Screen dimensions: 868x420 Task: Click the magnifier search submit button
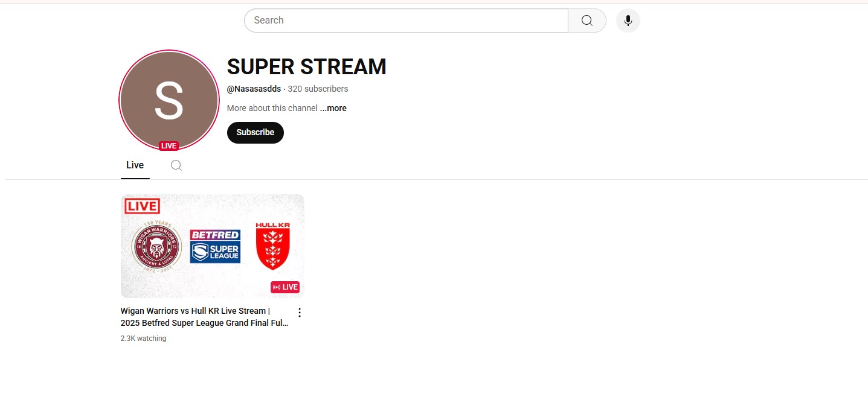(587, 21)
